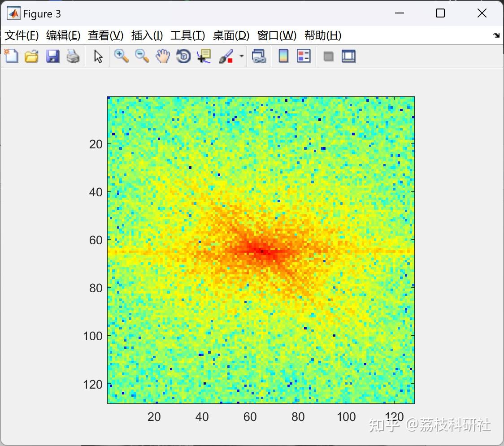This screenshot has height=446, width=504.
Task: Click the center of the heat map image
Action: pos(261,249)
